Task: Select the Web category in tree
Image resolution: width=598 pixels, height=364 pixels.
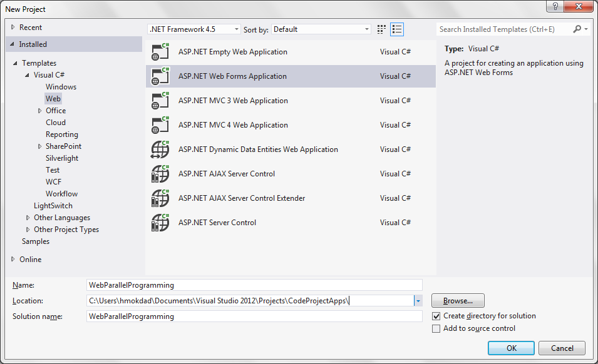Action: pos(53,99)
